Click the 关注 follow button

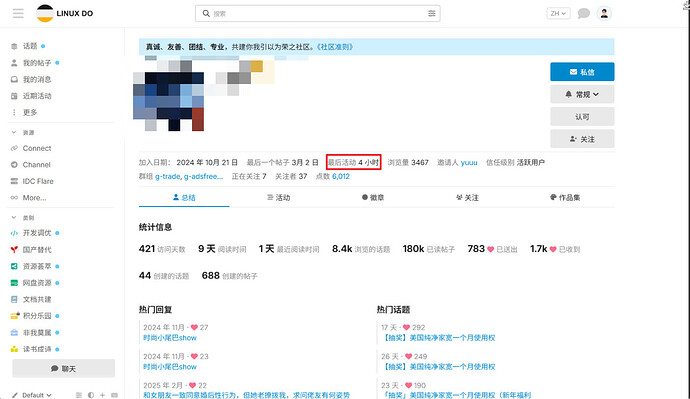pos(582,139)
